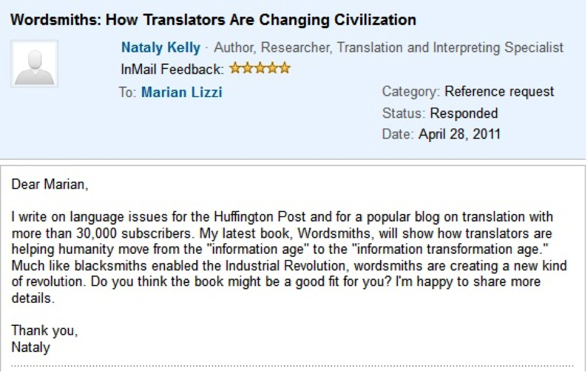
Task: Click the 'To:' recipient label
Action: click(127, 93)
